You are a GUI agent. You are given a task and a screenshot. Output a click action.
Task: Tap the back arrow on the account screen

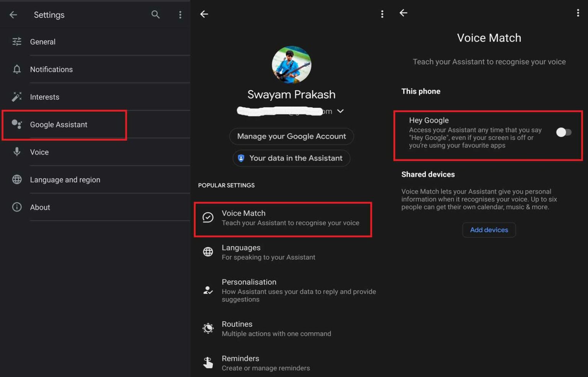(x=204, y=14)
